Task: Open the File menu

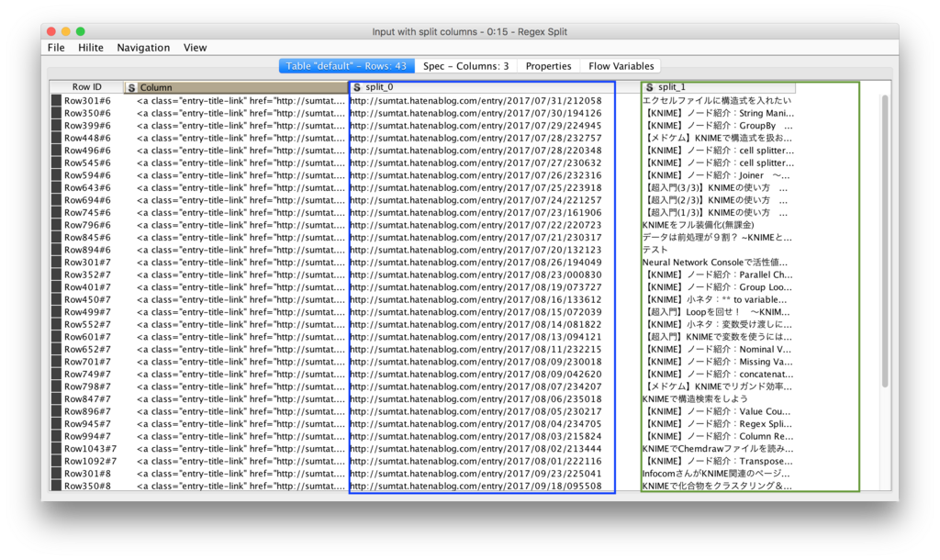Action: click(x=56, y=48)
